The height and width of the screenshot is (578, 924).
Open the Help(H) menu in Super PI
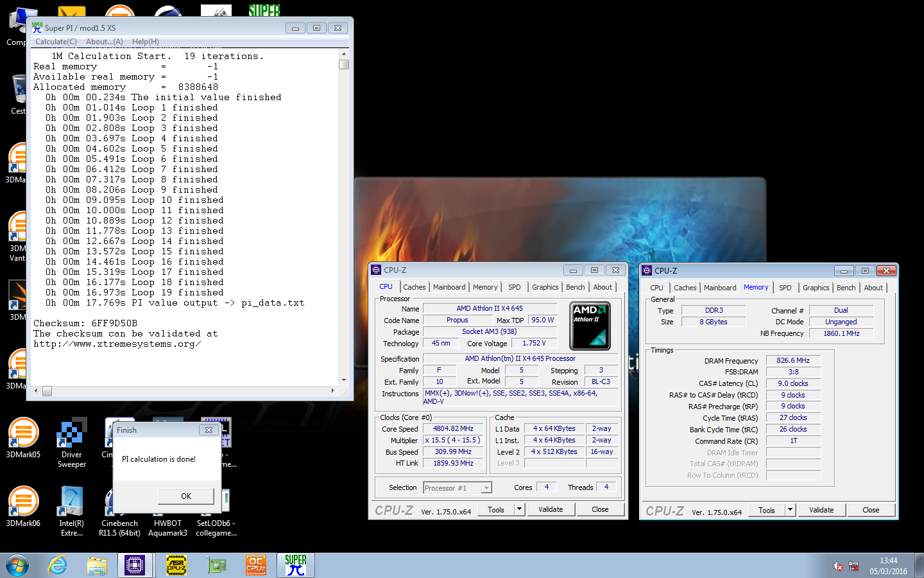tap(146, 42)
